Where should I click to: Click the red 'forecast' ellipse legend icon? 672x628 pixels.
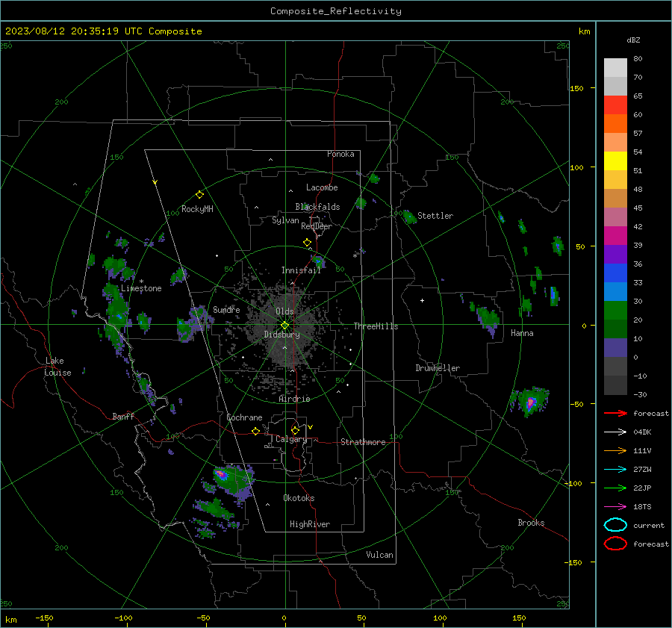(615, 544)
